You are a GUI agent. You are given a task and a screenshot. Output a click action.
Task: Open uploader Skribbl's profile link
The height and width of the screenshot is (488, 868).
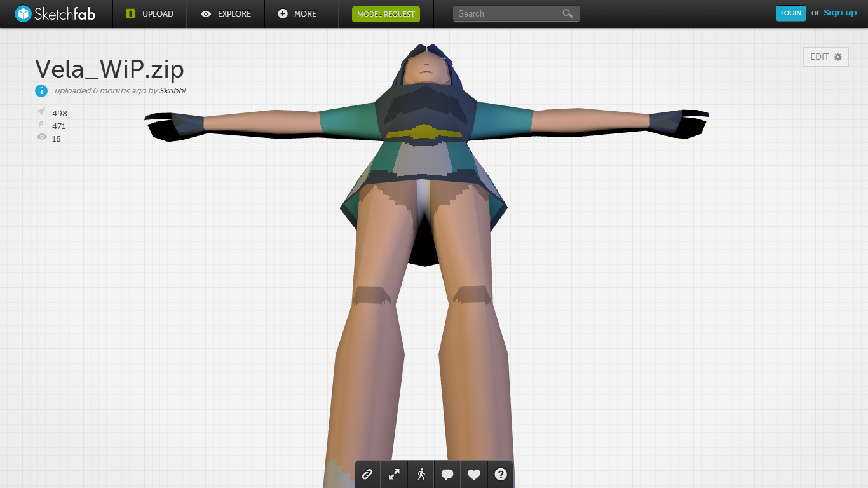coord(172,91)
